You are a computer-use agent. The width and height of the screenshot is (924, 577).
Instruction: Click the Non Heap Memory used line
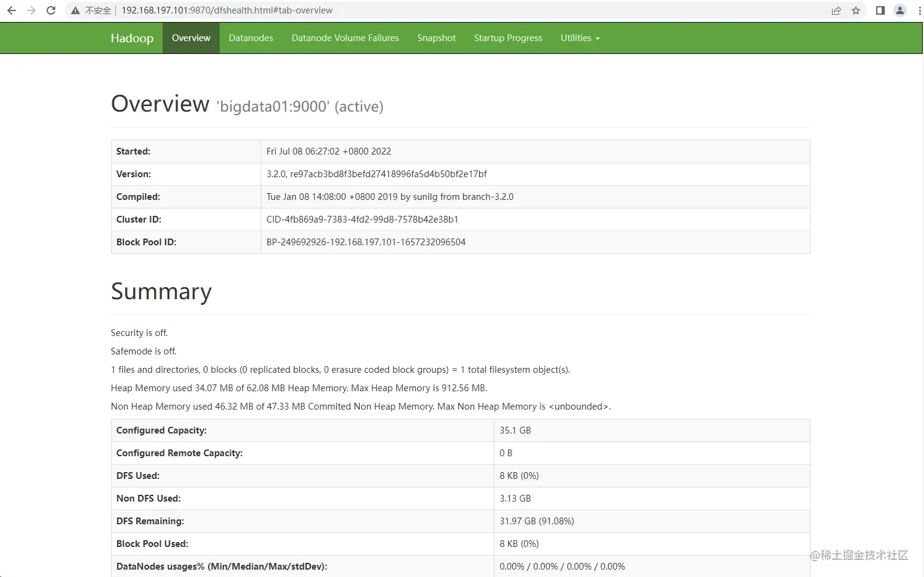click(x=361, y=407)
